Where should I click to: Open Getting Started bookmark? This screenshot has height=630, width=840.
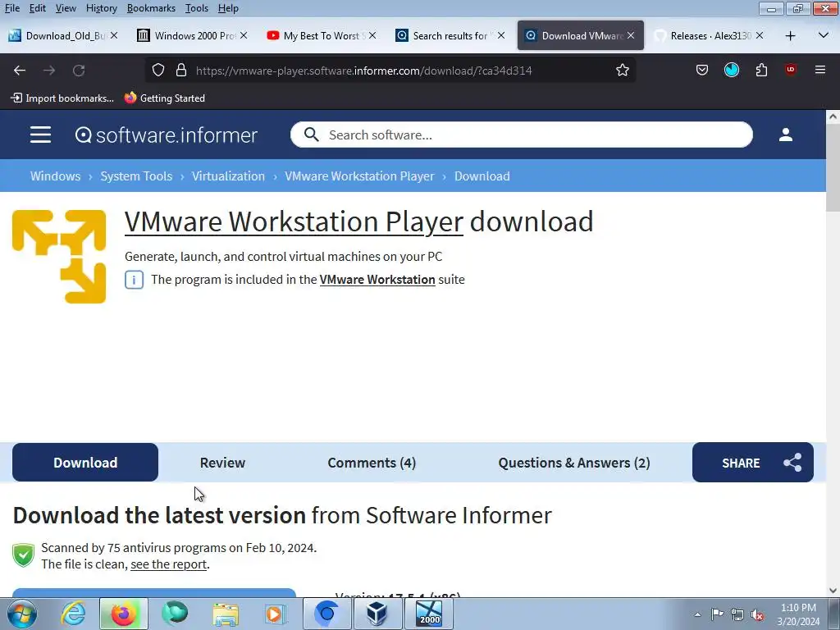pos(164,98)
